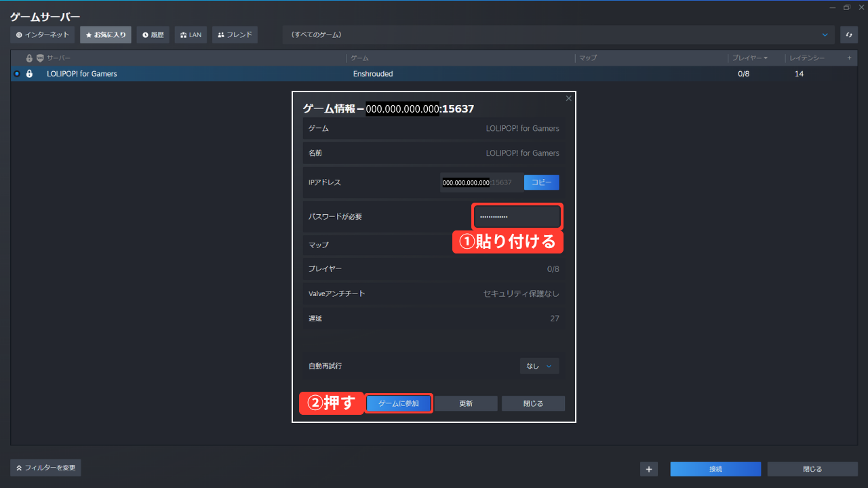Sort by レイテンシー column header
The image size is (868, 488).
[x=807, y=58]
